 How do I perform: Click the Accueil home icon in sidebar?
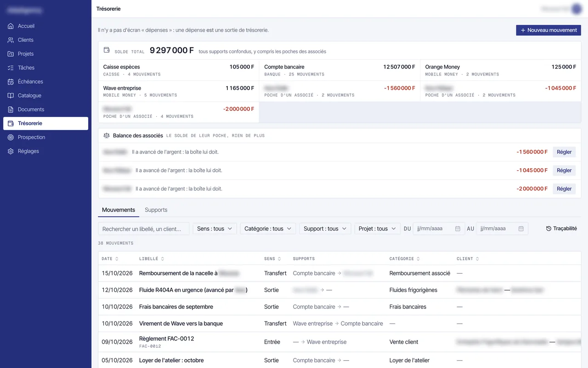tap(11, 26)
